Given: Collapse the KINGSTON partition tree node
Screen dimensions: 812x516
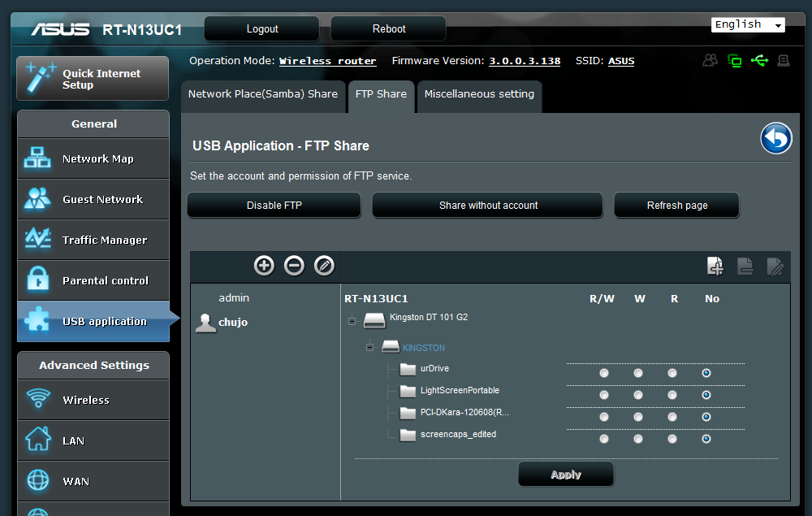Looking at the screenshot, I should point(369,347).
